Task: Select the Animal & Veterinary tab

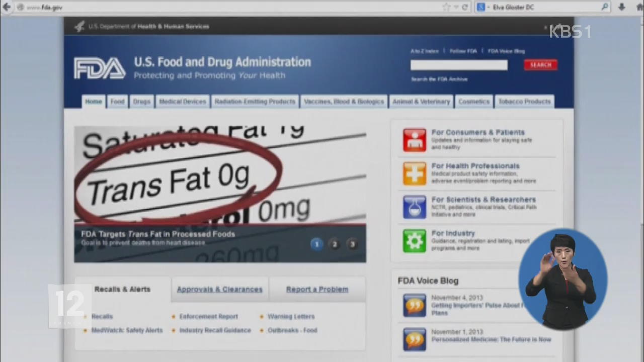Action: 421,102
